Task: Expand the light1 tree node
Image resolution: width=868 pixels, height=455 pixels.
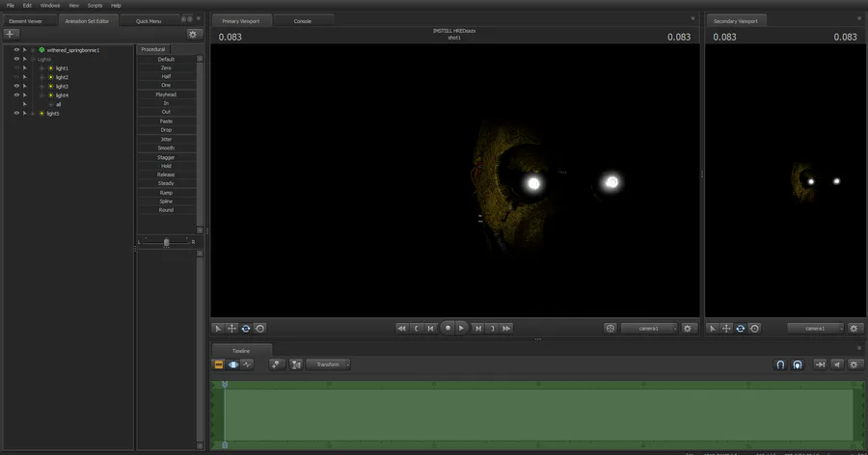Action: point(42,68)
